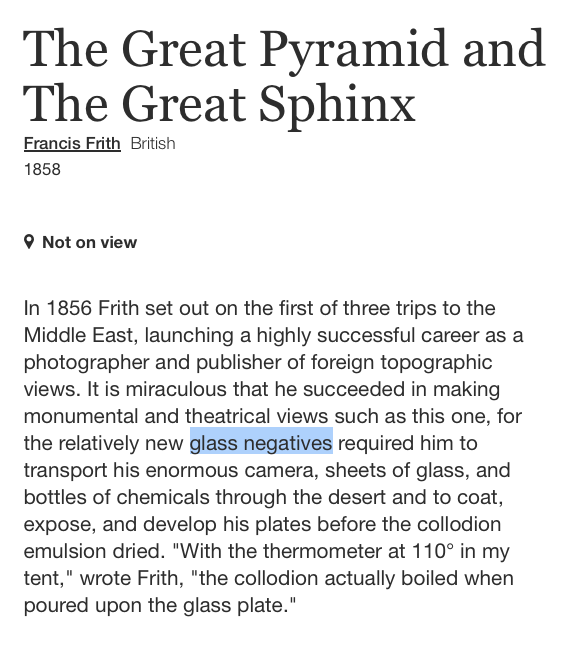566x649 pixels.
Task: Click the words 'wrote Frith' in paragraph
Action: tap(131, 578)
